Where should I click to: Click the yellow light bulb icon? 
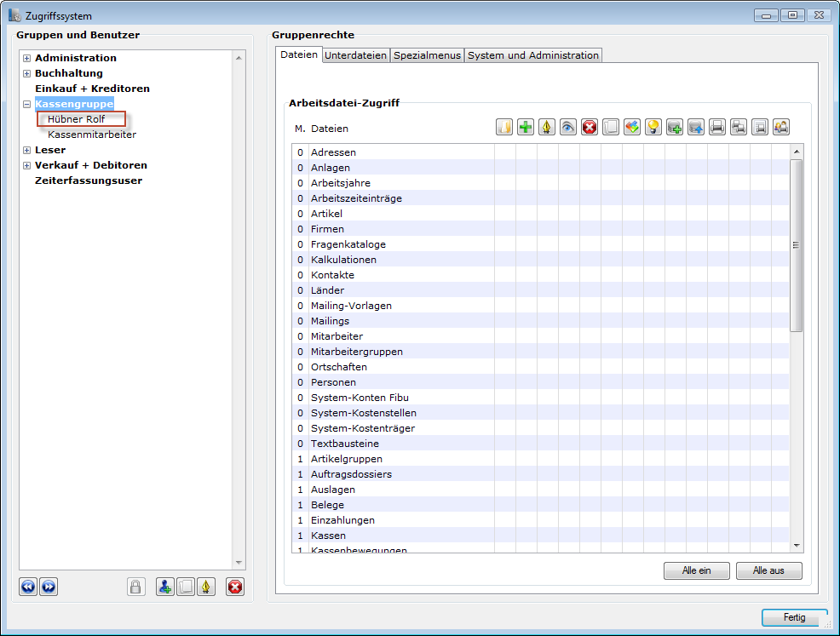(x=653, y=127)
